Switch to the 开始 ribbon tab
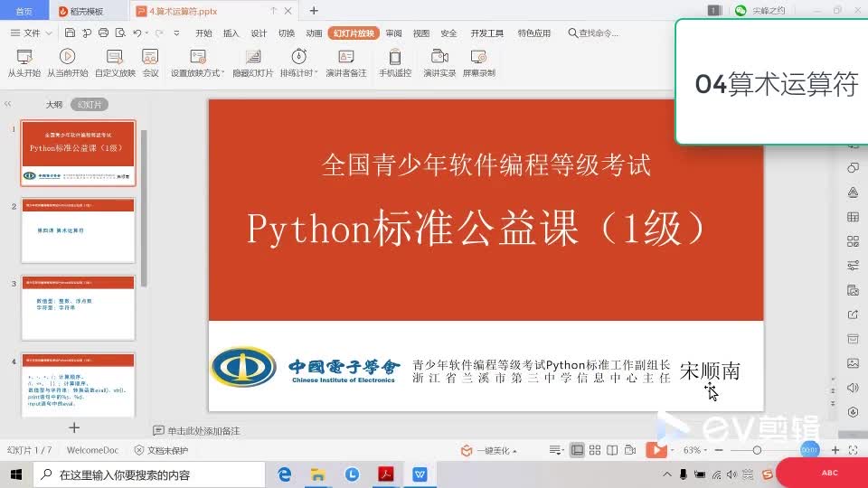Viewport: 868px width, 488px height. point(203,33)
